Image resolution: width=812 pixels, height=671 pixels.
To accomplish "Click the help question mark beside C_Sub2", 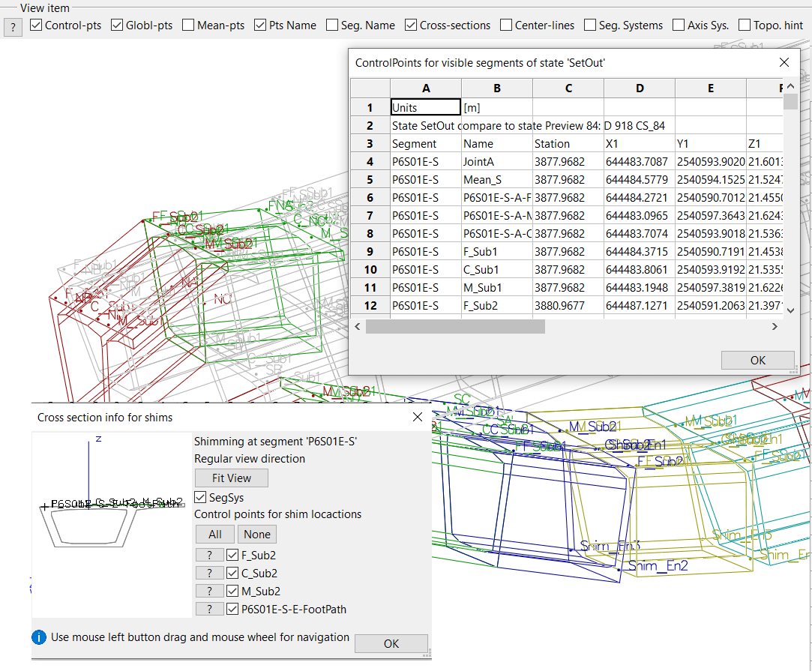I will click(x=209, y=574).
